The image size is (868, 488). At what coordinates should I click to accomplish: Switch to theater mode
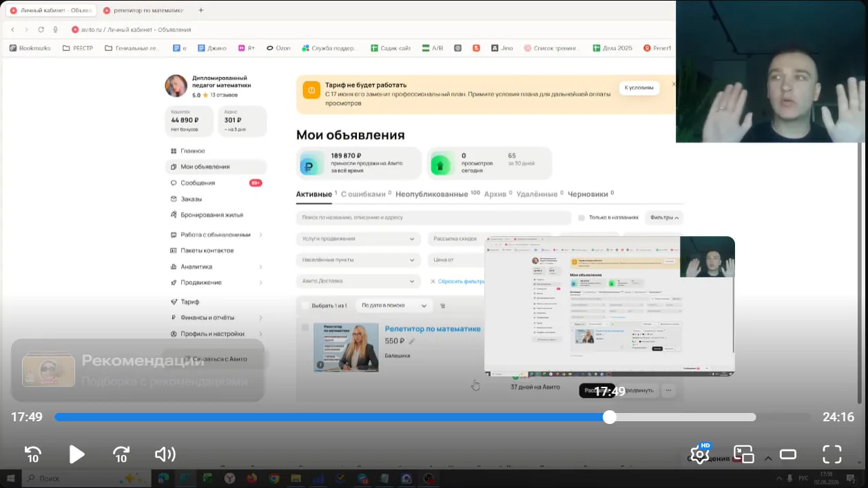(x=788, y=454)
